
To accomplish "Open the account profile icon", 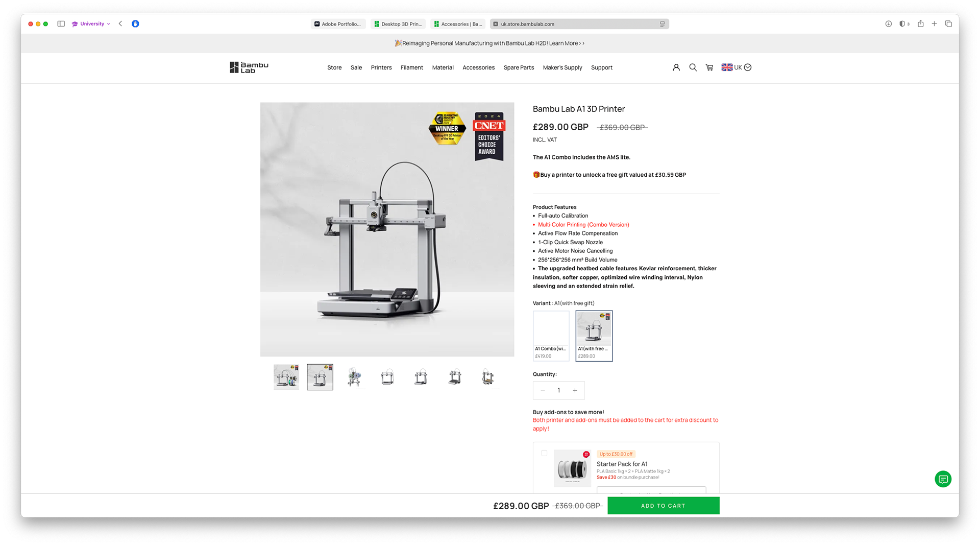I will (676, 67).
